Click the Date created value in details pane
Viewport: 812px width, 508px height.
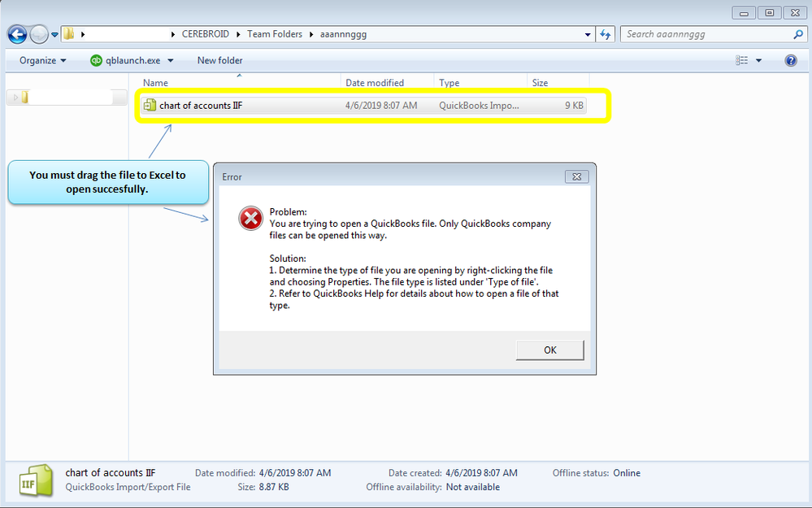[x=481, y=473]
